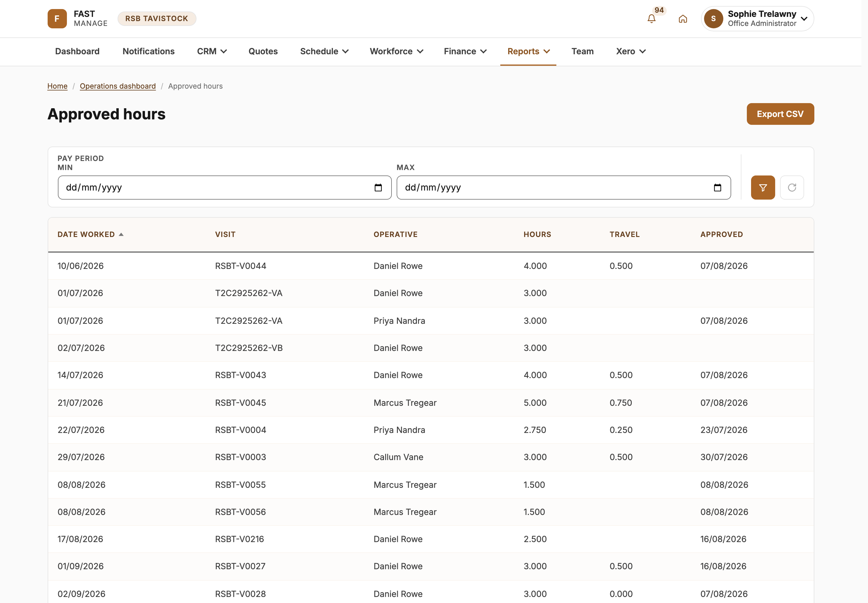Open calendar picker for Min date
The height and width of the screenshot is (603, 868).
click(x=378, y=188)
